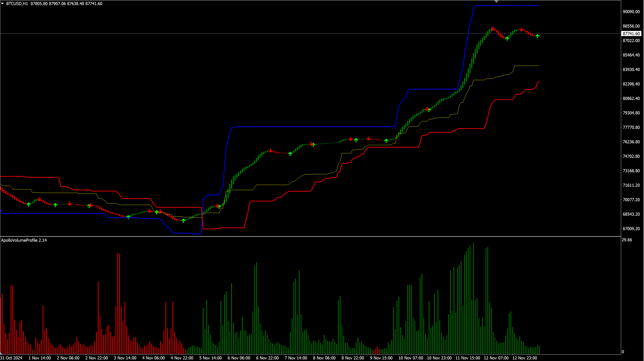Click the 4 Nov 22:00 time label
This screenshot has width=644, height=361.
click(x=182, y=358)
